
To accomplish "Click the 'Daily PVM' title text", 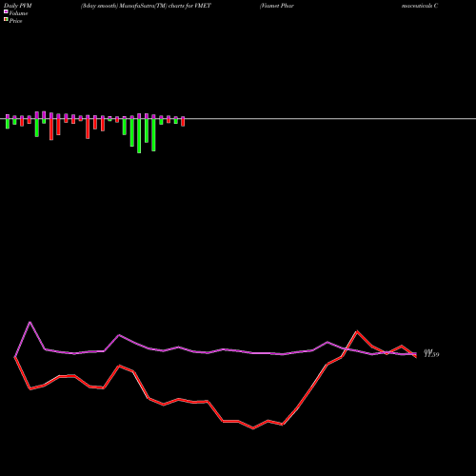I will 18,6.
